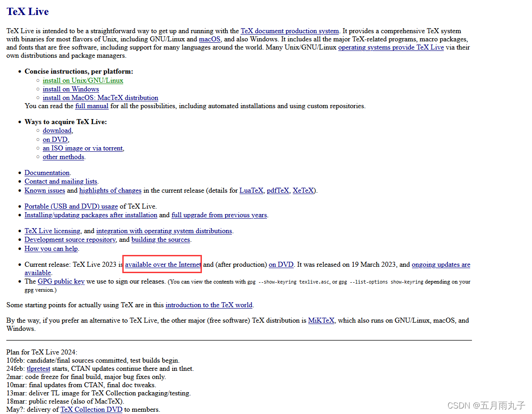532x414 pixels.
Task: Click install on Windows link
Action: coord(71,89)
